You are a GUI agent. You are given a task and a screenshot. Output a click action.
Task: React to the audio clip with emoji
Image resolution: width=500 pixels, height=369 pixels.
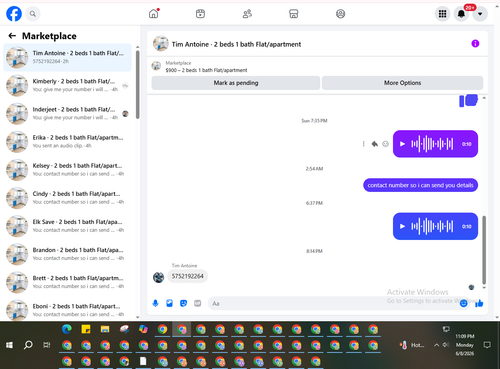pos(385,144)
